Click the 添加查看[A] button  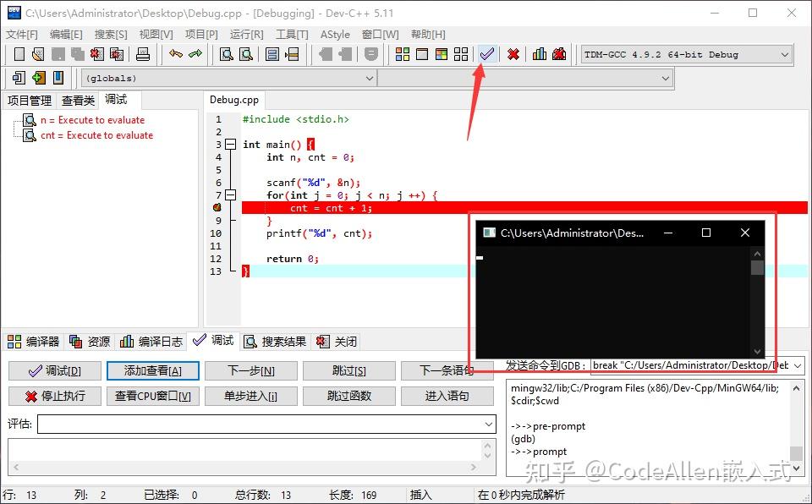pos(153,371)
